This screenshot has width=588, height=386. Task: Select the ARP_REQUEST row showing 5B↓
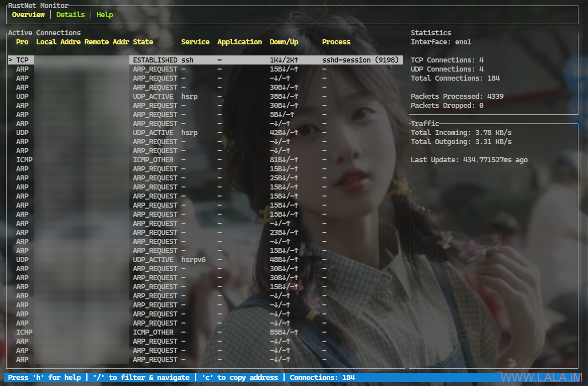tap(205, 114)
